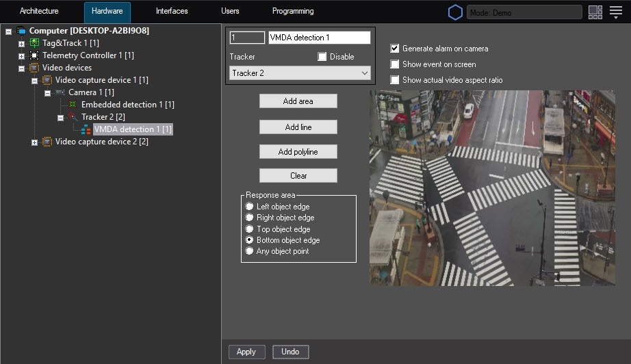The image size is (631, 364).
Task: Click the Embedded detection 1 icon
Action: [73, 105]
